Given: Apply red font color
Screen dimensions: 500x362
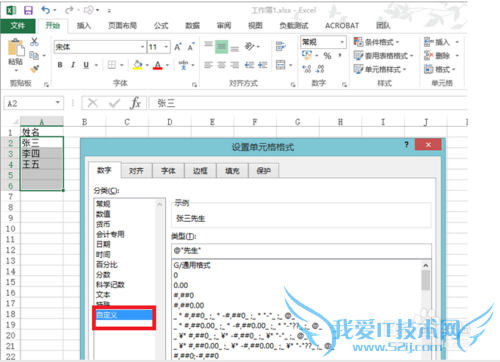Looking at the screenshot, I should [158, 65].
